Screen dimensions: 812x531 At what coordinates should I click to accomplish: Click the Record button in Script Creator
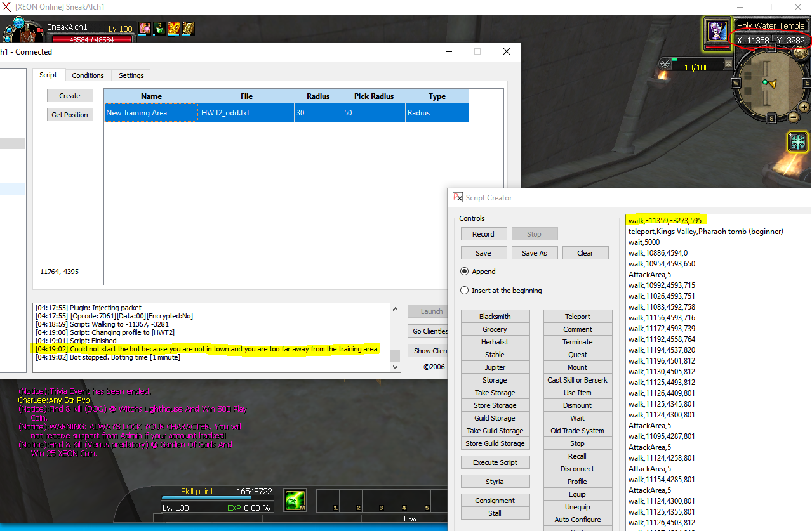tap(483, 234)
